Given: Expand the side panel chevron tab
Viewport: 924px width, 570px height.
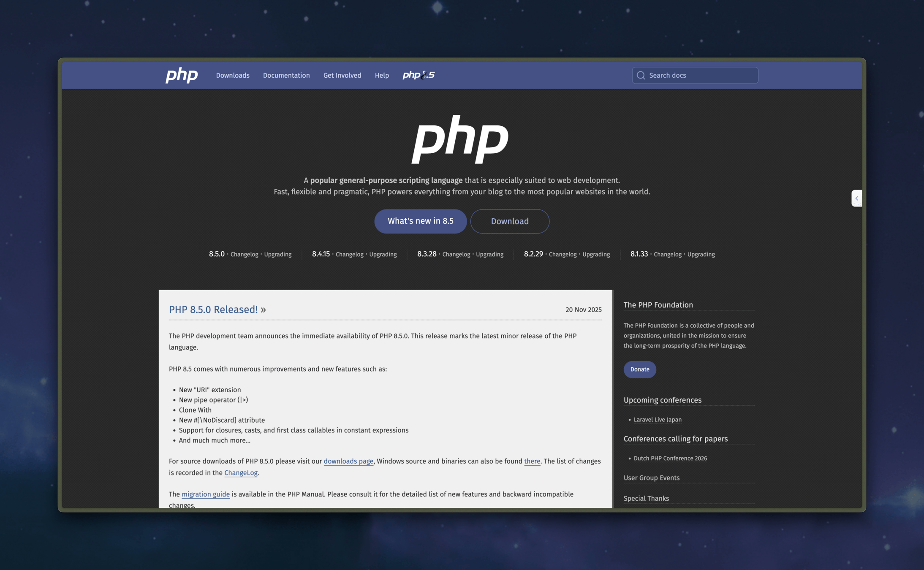Looking at the screenshot, I should 856,198.
